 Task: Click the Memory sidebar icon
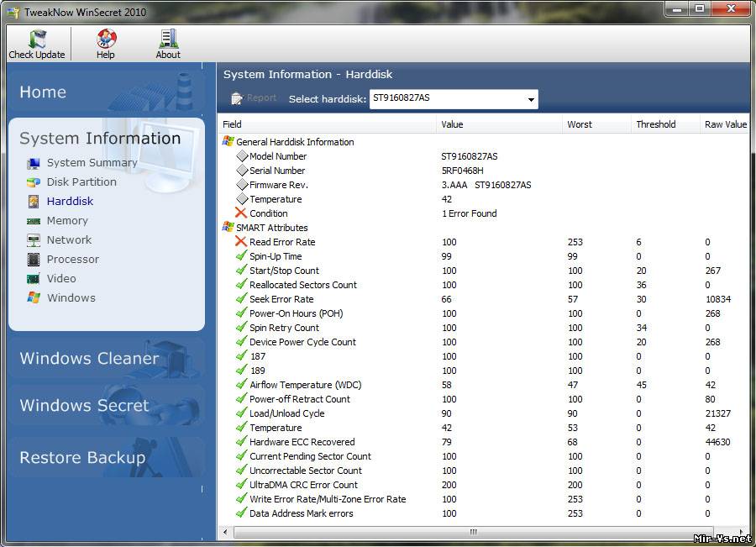[x=34, y=221]
